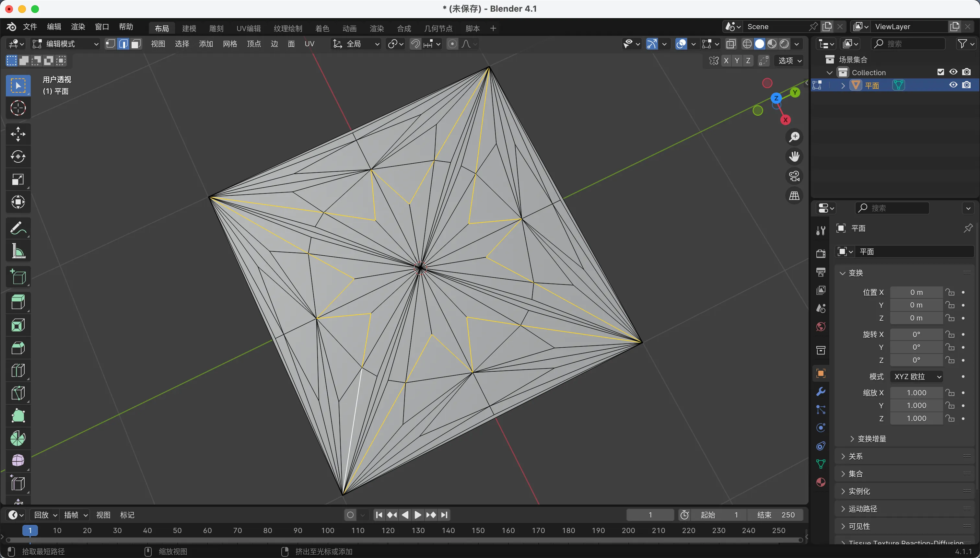Open the 编辑模式 mode dropdown
Screen dimensions: 980x558
65,44
